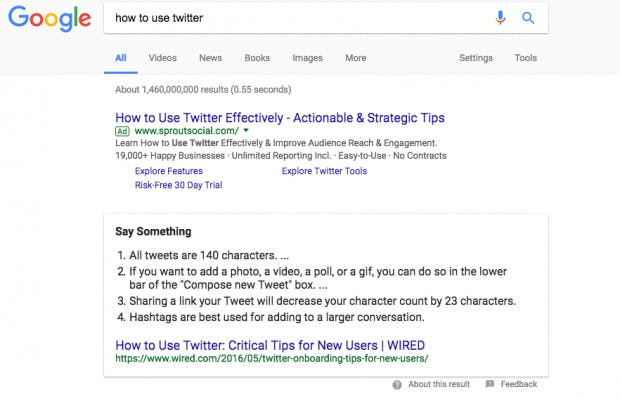
Task: Click the magnifying glass search button
Action: [528, 18]
